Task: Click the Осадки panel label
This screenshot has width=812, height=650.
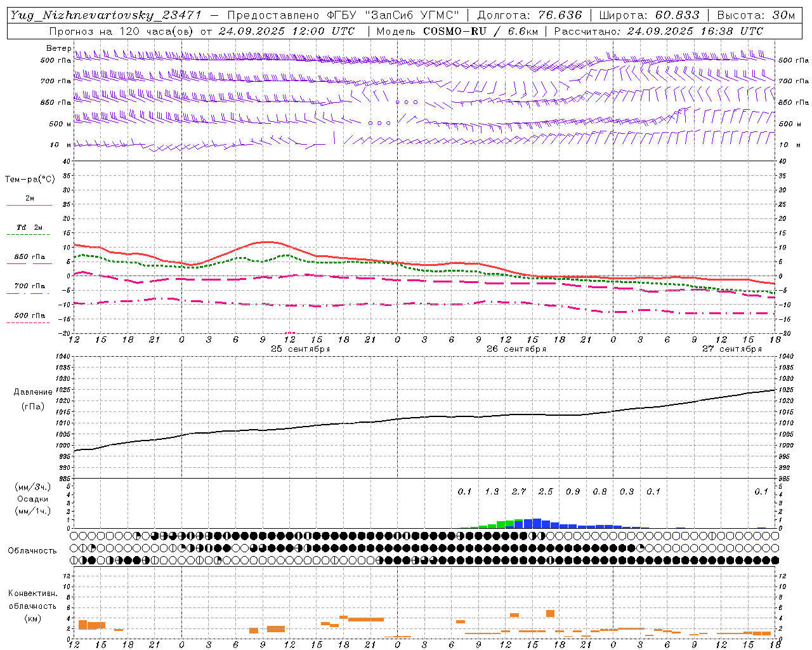Action: point(33,500)
